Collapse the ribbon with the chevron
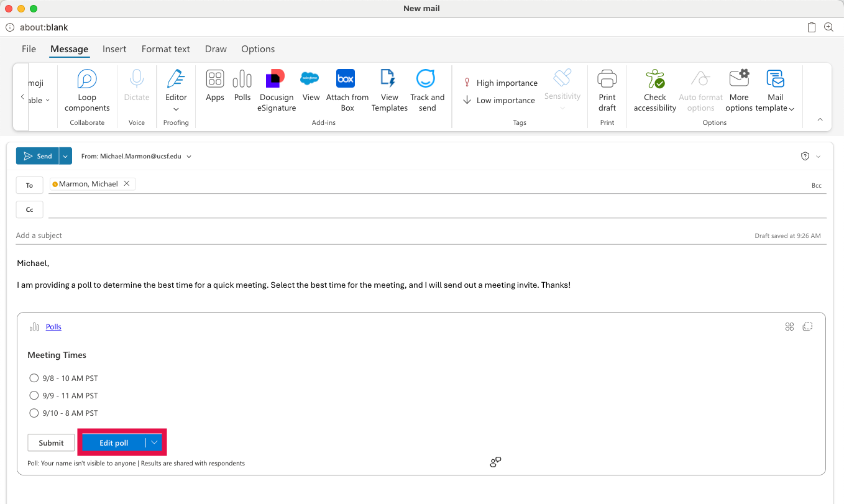The height and width of the screenshot is (504, 844). coord(820,119)
